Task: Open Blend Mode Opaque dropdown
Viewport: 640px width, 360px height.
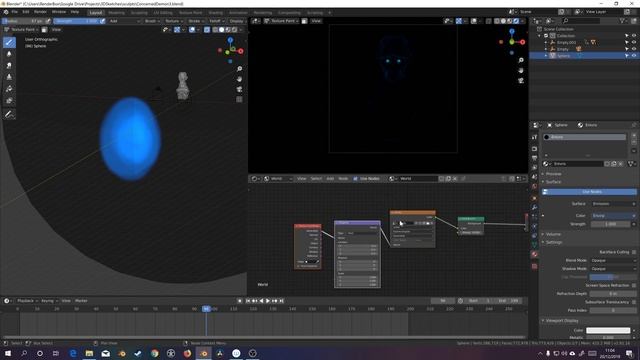Action: tap(613, 260)
